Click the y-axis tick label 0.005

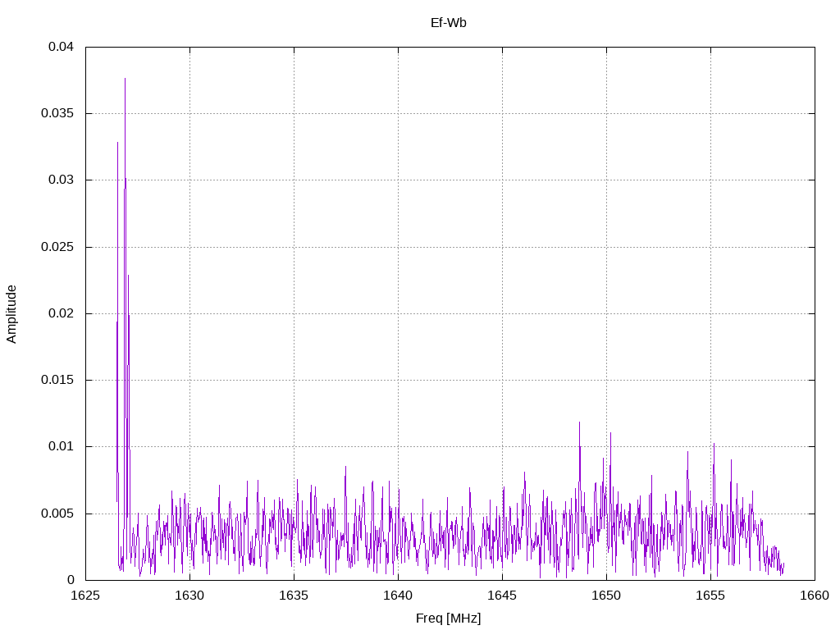pyautogui.click(x=57, y=514)
